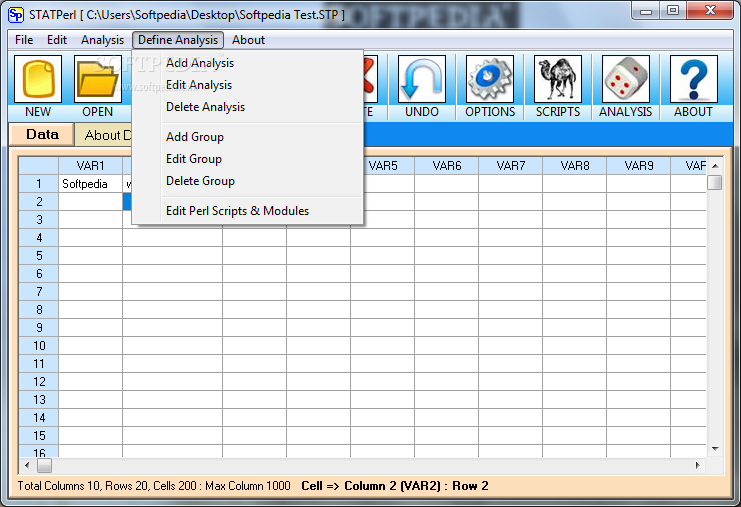The height and width of the screenshot is (507, 741).
Task: Click the horizontal scrollbar right arrow
Action: tap(698, 465)
